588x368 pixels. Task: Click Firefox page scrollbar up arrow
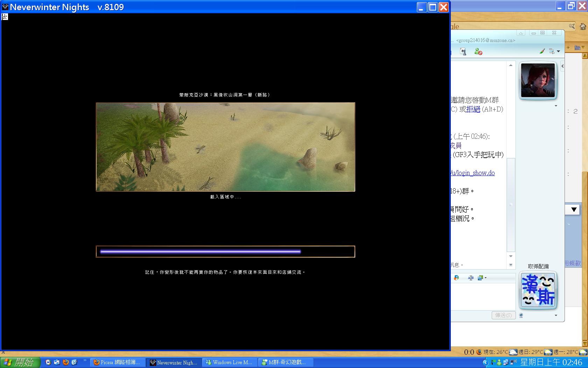pos(585,56)
